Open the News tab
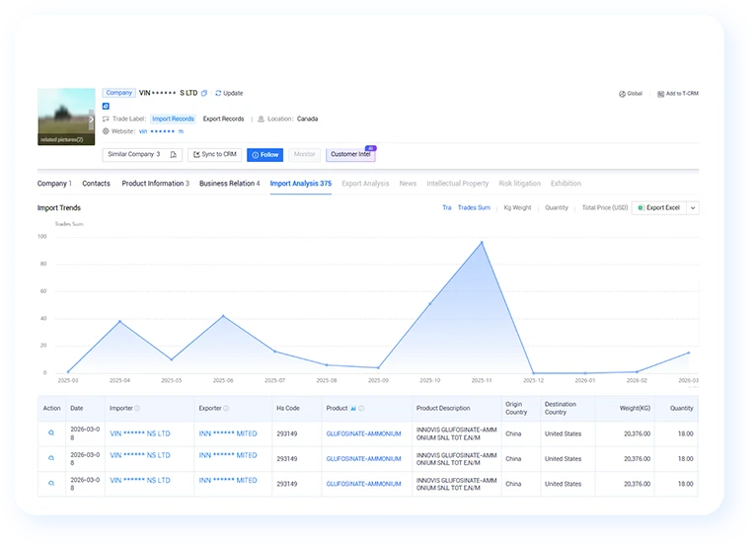The height and width of the screenshot is (547, 756). (408, 184)
